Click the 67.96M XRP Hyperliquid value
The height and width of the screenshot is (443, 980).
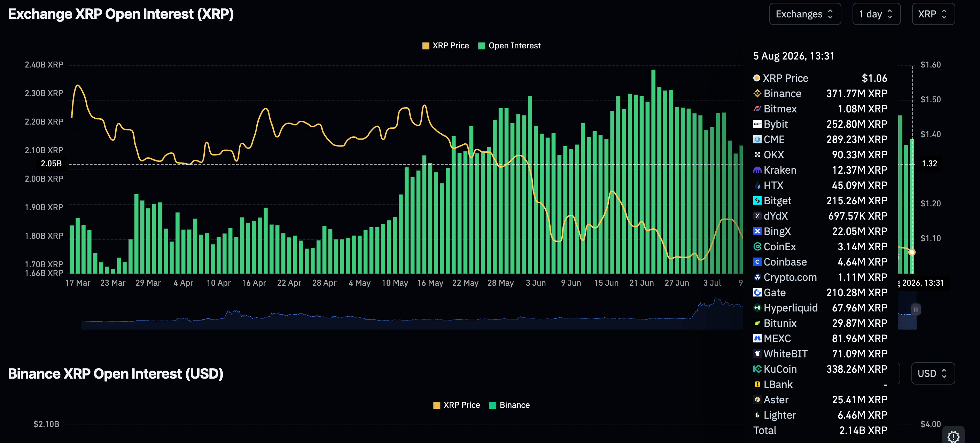tap(860, 308)
